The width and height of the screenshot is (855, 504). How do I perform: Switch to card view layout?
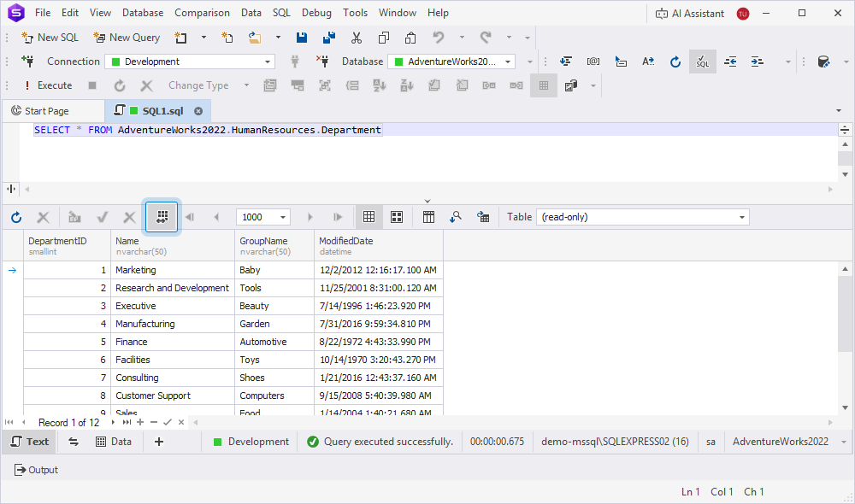(397, 217)
